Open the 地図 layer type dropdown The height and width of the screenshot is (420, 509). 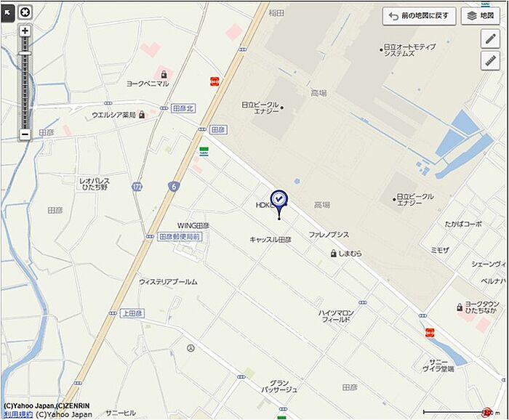pyautogui.click(x=481, y=15)
